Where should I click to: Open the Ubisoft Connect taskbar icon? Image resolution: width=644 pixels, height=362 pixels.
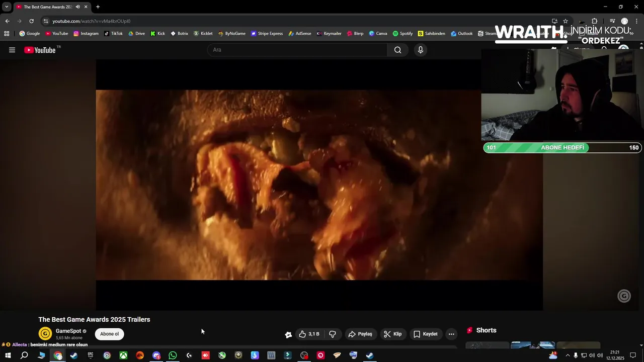click(x=107, y=355)
